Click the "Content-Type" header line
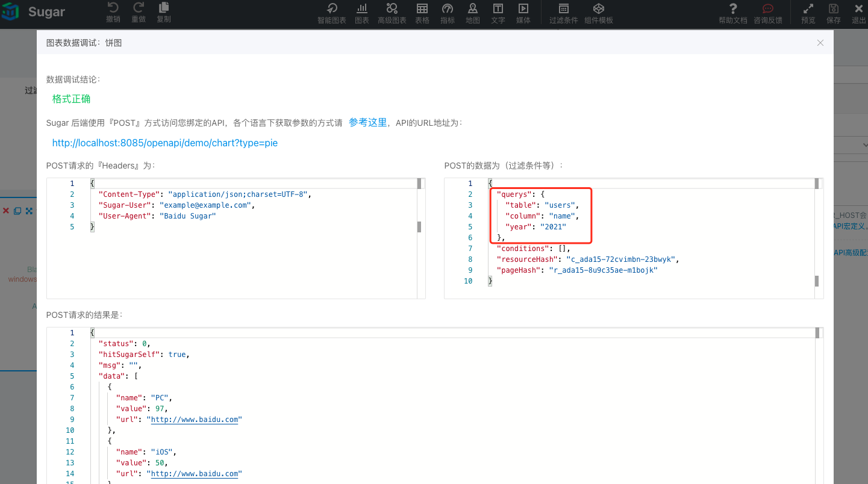 pos(205,194)
